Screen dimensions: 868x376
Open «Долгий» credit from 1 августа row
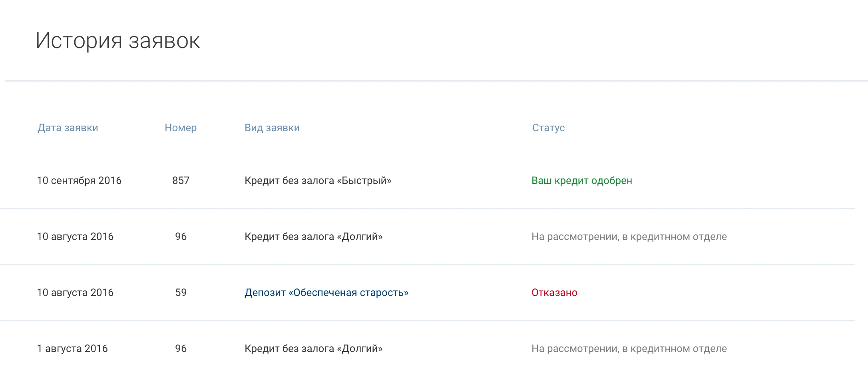tap(313, 349)
